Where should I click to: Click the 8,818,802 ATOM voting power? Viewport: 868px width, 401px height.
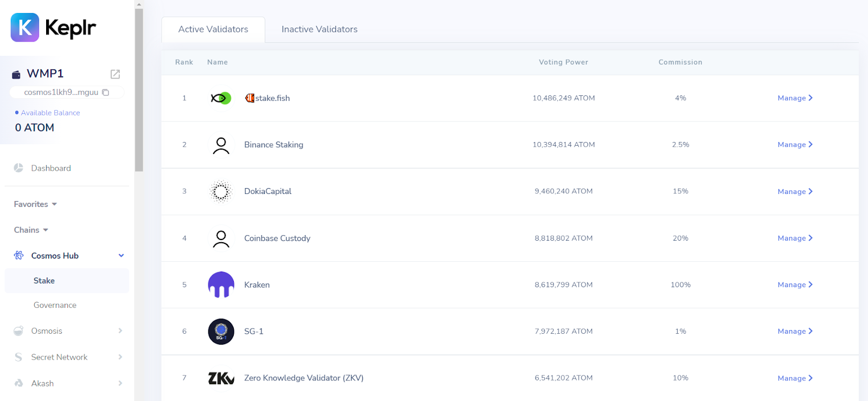[x=564, y=238]
